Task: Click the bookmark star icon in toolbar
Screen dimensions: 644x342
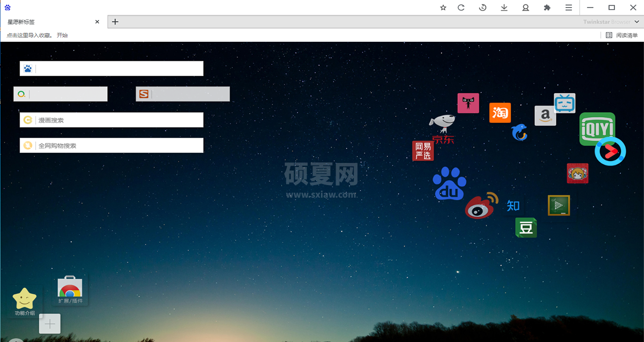Action: 443,8
